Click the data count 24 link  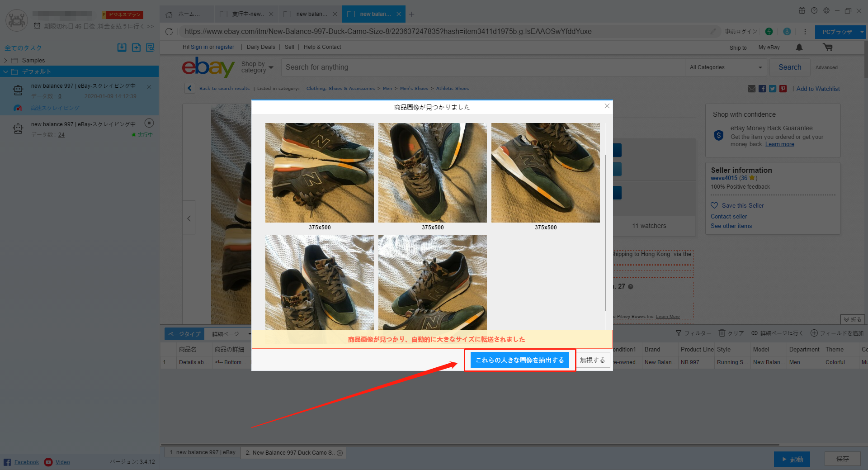coord(61,135)
